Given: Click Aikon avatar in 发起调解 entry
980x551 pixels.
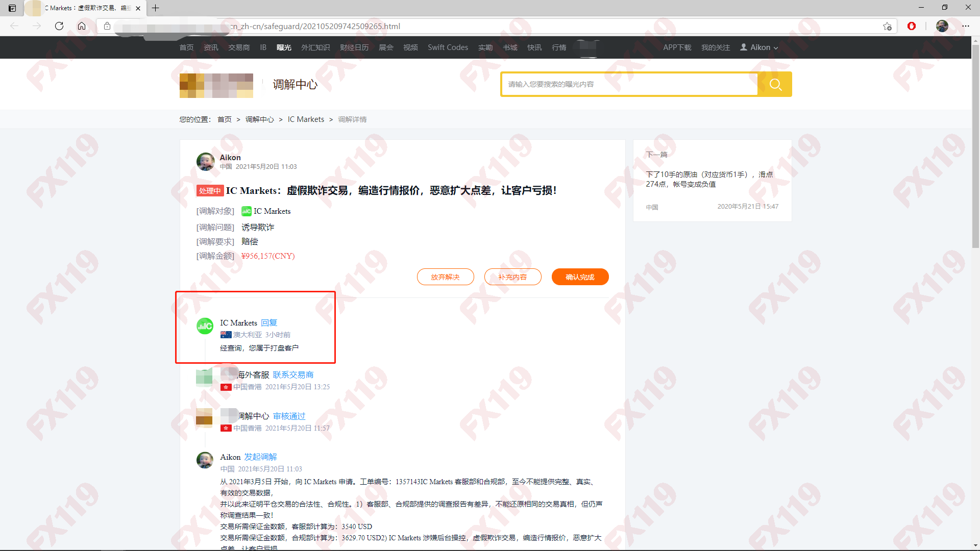Looking at the screenshot, I should pos(205,460).
